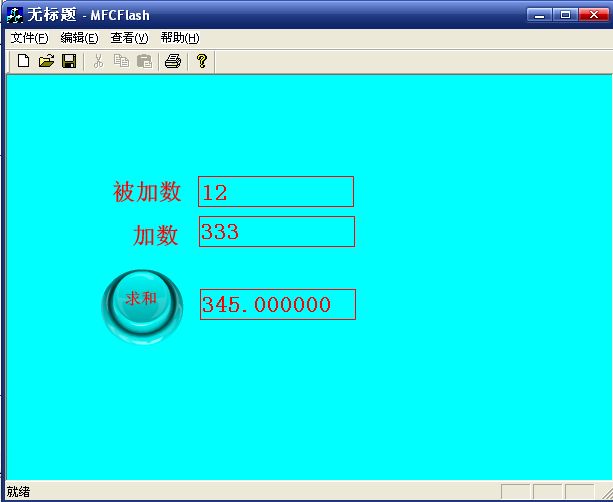Open the 帮助(H) menu
Screen dimensions: 613x502
[180, 38]
